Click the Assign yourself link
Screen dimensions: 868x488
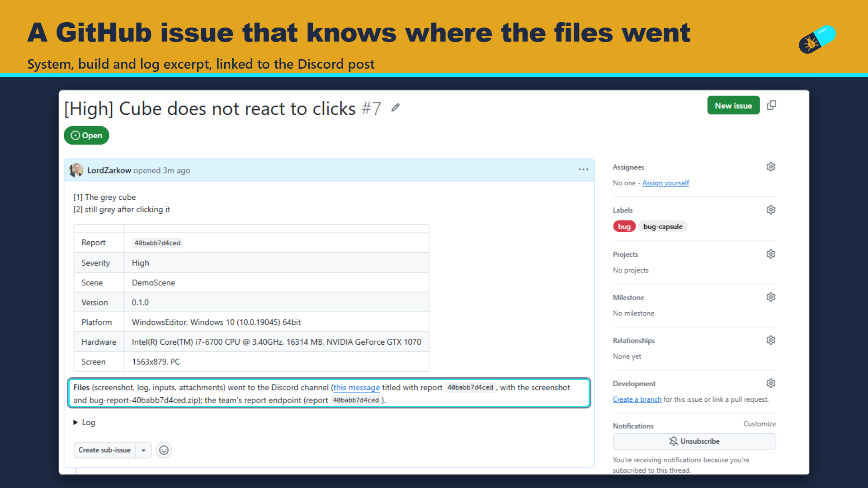[665, 183]
